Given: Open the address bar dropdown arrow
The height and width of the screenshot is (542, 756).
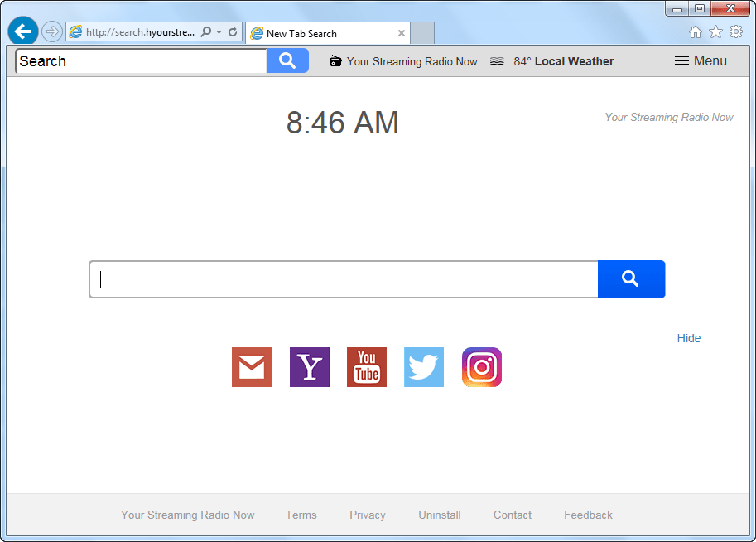Looking at the screenshot, I should coord(219,32).
